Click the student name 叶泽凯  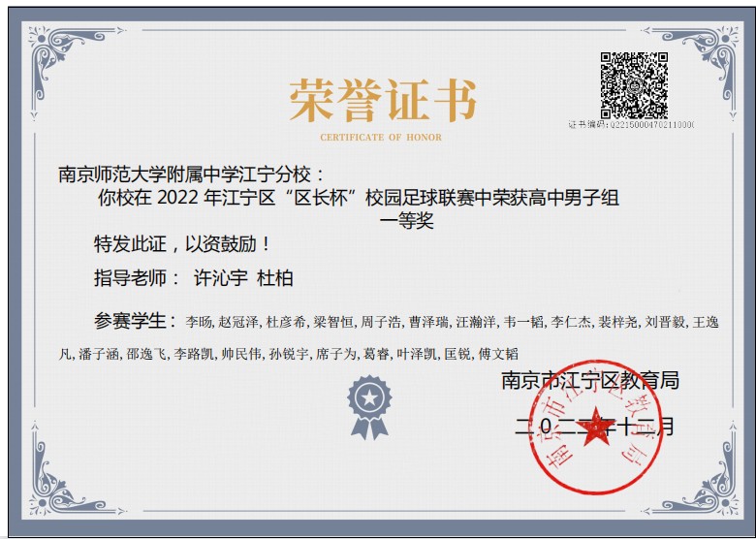pyautogui.click(x=417, y=355)
